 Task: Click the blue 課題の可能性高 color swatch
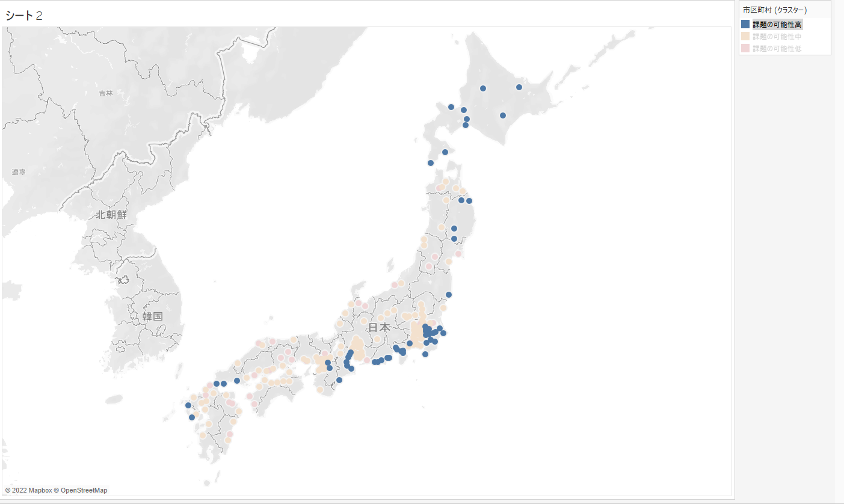(745, 25)
